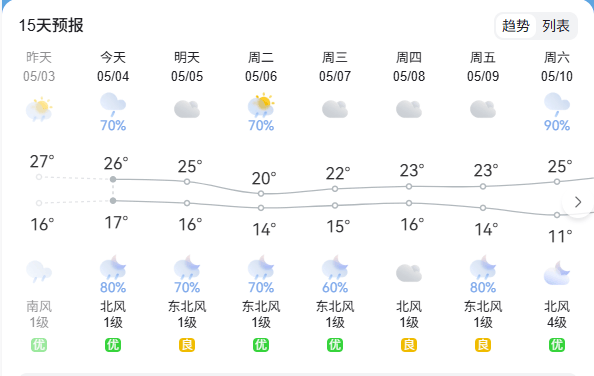Viewport: 594px width, 376px height.
Task: Select the 周三 05/07 day column header
Action: pos(335,67)
